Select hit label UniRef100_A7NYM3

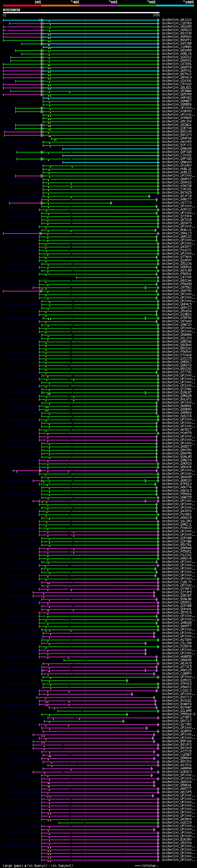(177, 111)
